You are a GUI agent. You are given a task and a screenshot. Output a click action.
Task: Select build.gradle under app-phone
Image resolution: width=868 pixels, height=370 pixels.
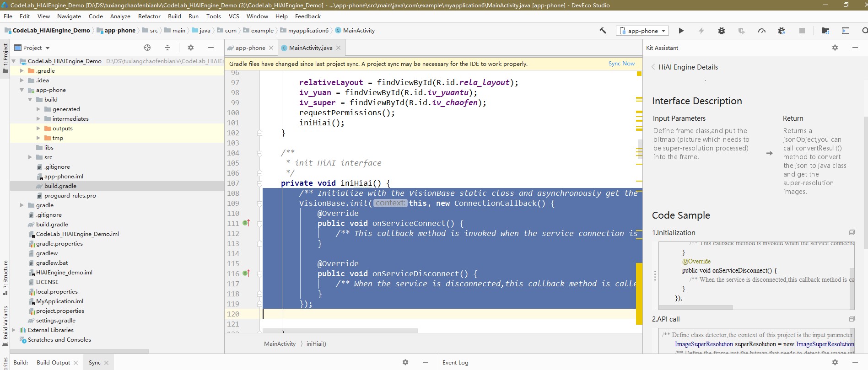pos(60,186)
